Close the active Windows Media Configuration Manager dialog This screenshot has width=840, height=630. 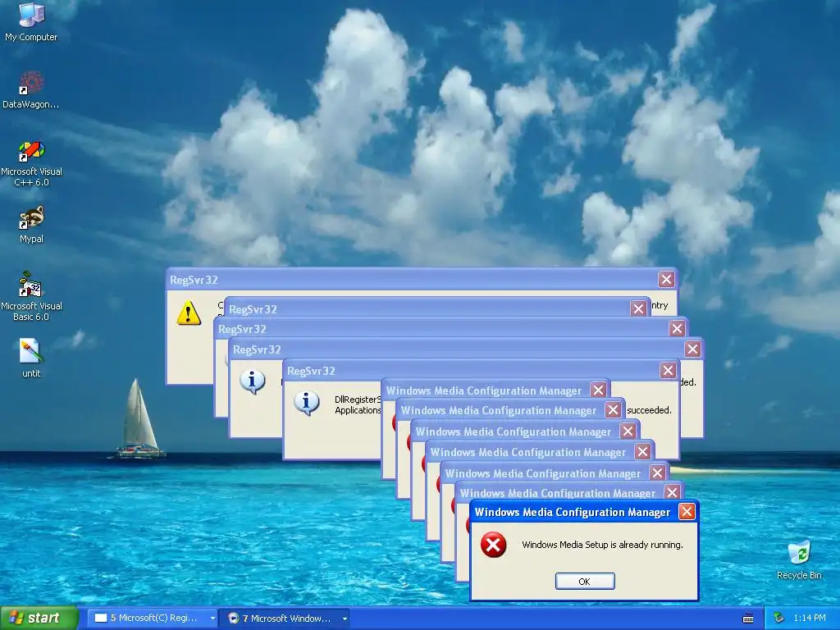(x=687, y=512)
